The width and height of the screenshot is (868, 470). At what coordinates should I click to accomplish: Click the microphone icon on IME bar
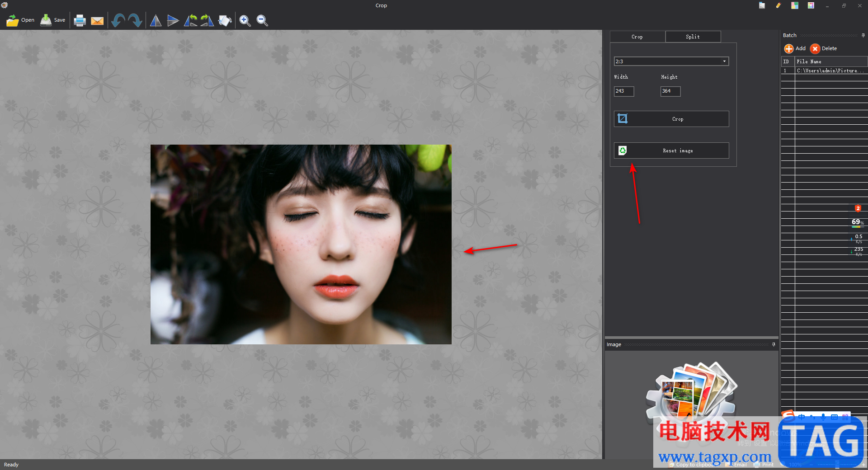coord(823,417)
